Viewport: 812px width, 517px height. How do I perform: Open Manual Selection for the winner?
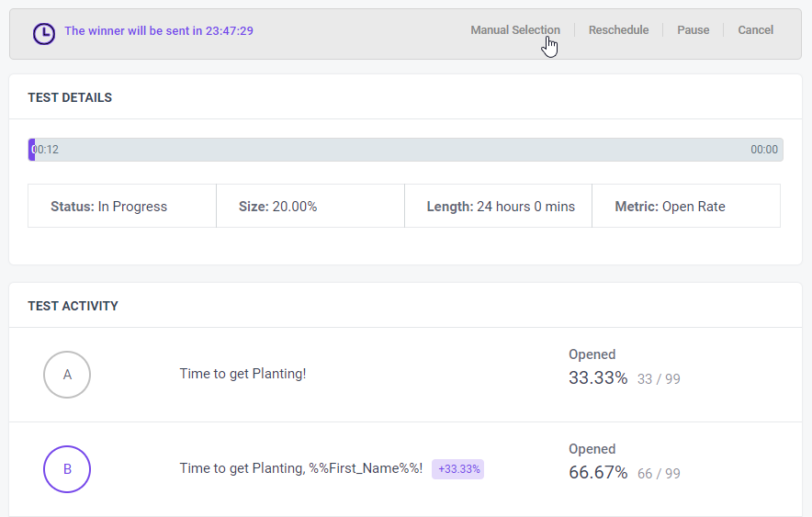[515, 30]
